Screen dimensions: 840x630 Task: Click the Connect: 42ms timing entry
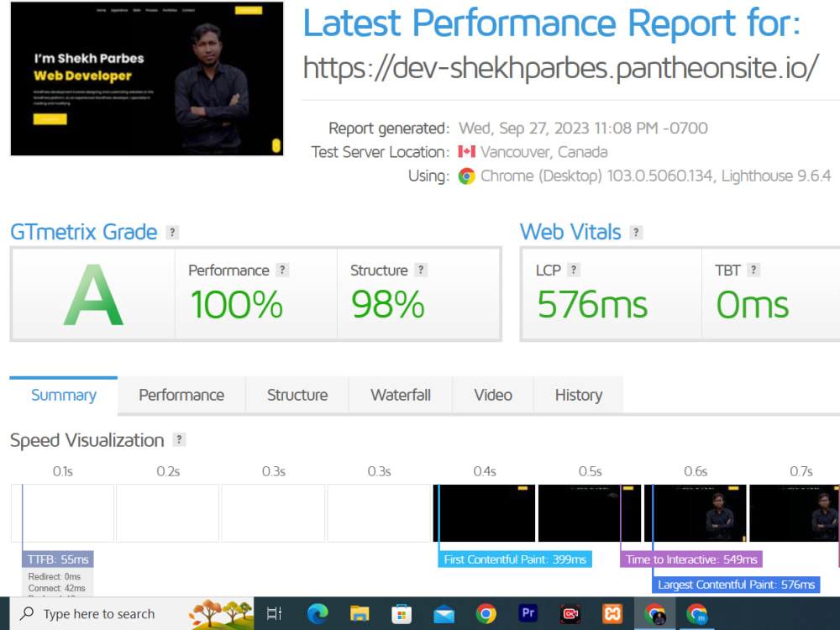coord(57,588)
